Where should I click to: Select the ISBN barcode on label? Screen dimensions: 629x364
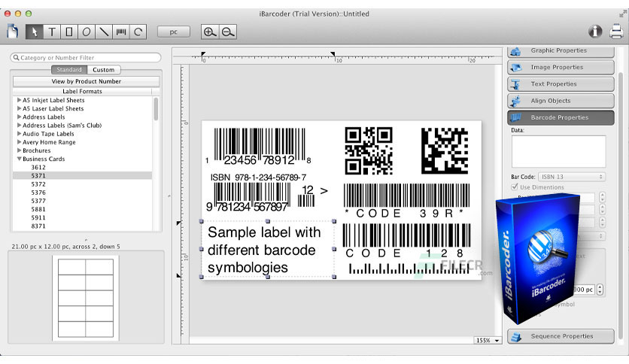[x=267, y=193]
